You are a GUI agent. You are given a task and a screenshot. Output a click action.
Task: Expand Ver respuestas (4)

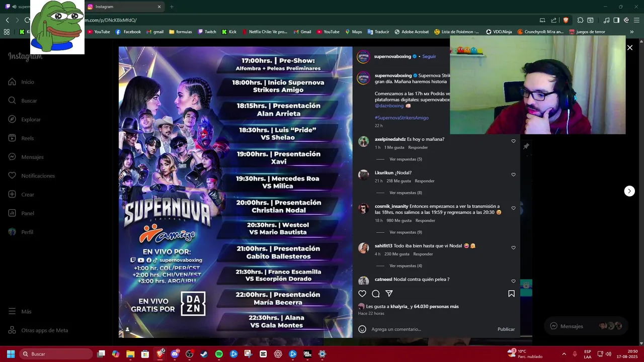(x=406, y=266)
